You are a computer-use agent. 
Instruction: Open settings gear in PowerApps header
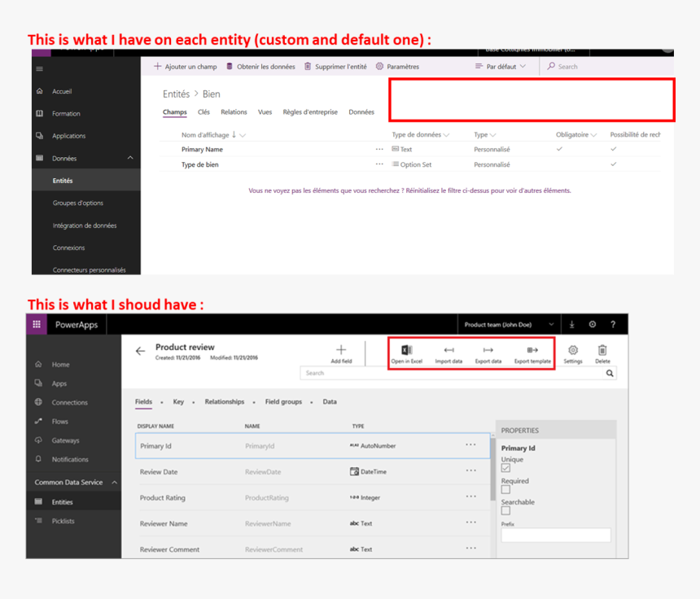(x=593, y=325)
